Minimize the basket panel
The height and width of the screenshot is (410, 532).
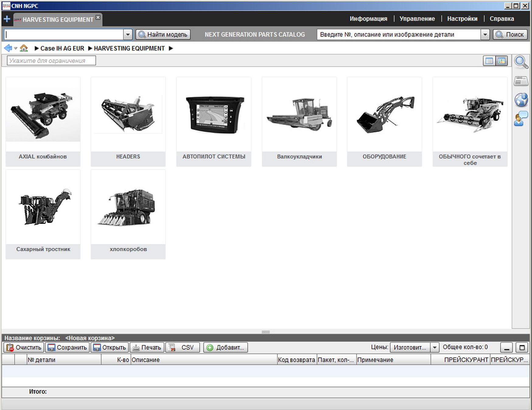[x=506, y=348]
